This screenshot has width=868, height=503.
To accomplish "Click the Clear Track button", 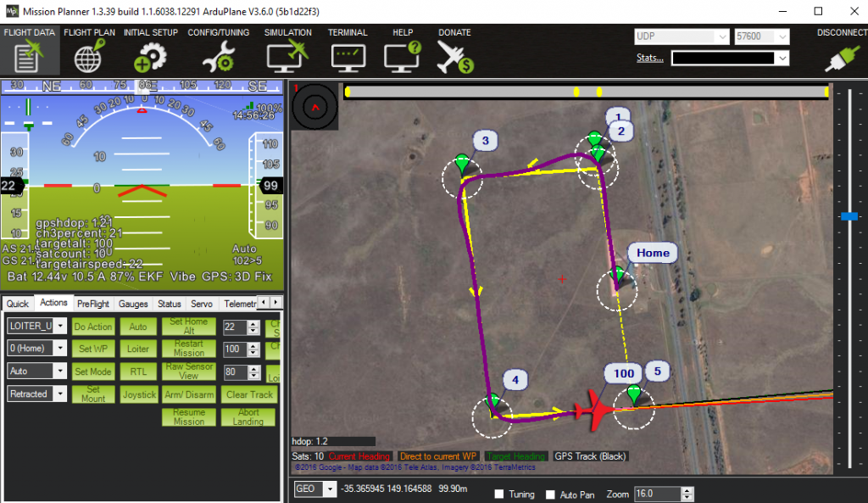I will tap(249, 394).
